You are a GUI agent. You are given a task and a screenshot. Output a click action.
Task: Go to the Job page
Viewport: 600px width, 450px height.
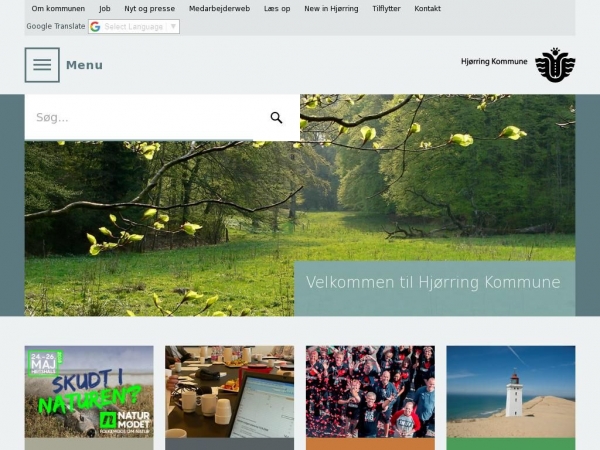pos(105,8)
